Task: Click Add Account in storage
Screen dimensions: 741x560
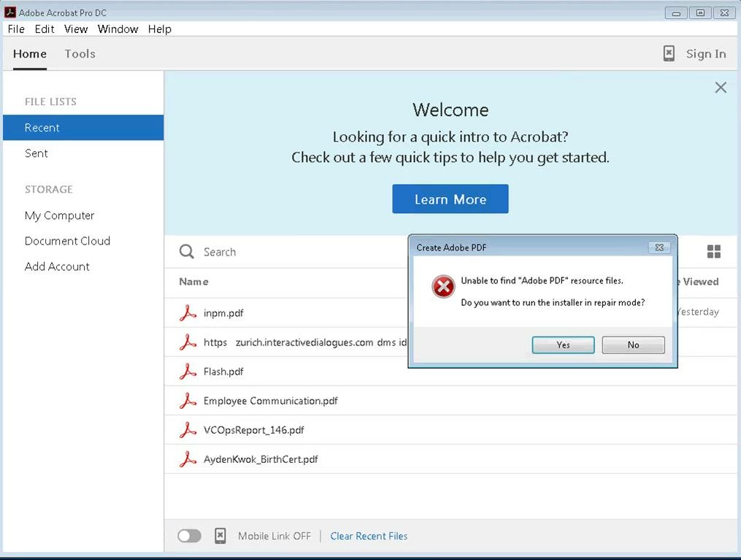Action: point(57,266)
